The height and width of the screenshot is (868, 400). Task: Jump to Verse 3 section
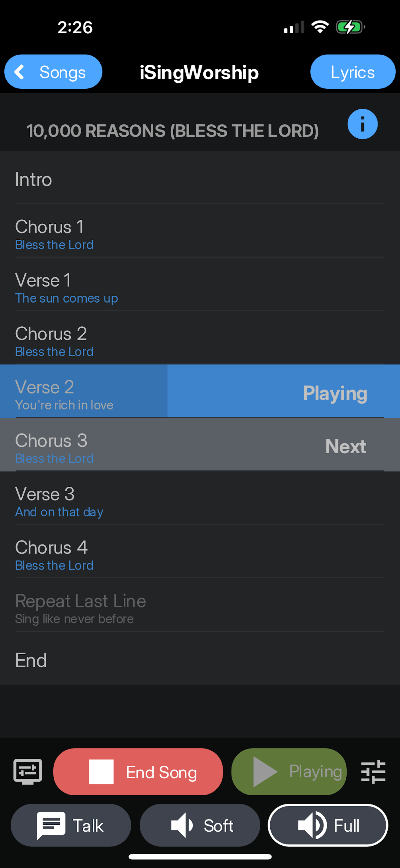[x=135, y=501]
